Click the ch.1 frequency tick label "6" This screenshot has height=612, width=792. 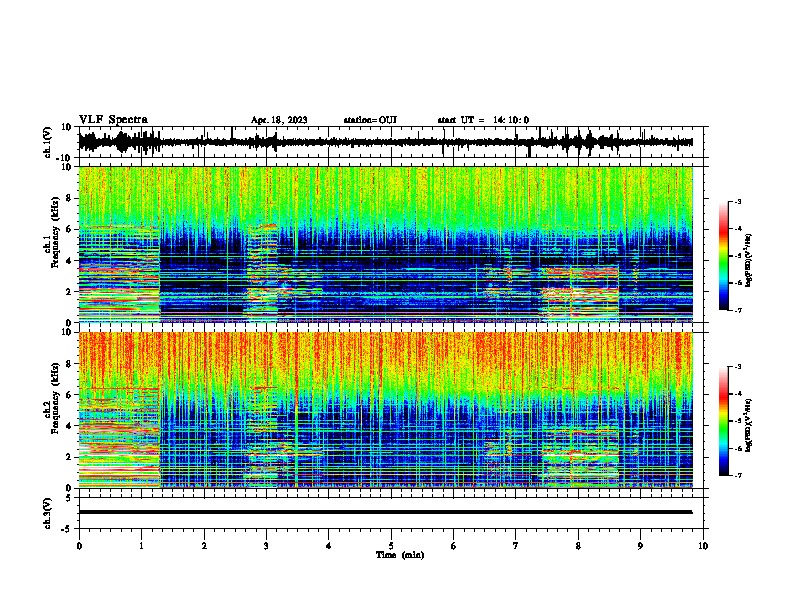(x=69, y=229)
